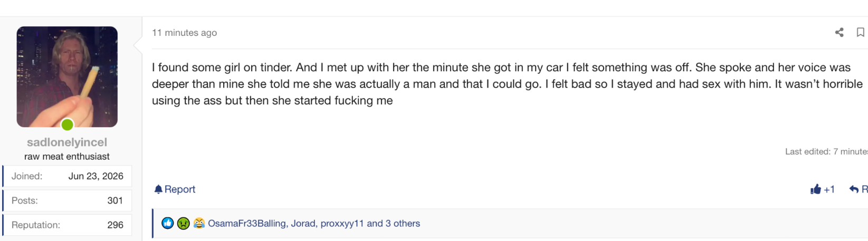
Task: Click the green disgusted reaction emoji
Action: (x=183, y=223)
